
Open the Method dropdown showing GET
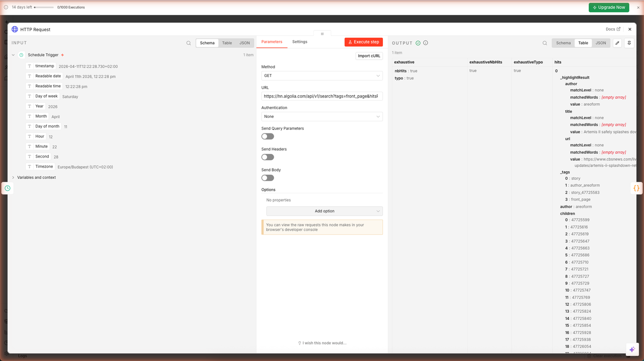[322, 76]
